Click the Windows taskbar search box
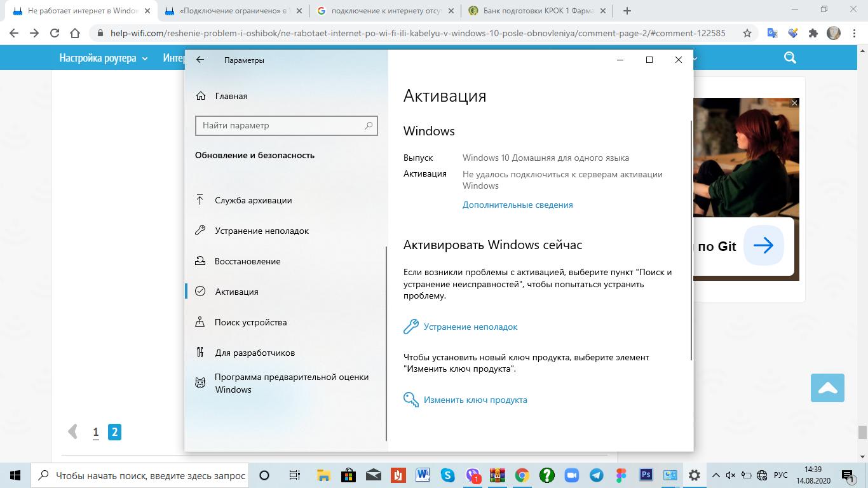Image resolution: width=868 pixels, height=488 pixels. click(x=141, y=475)
